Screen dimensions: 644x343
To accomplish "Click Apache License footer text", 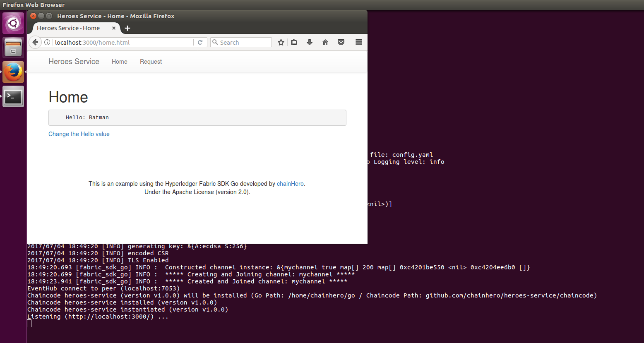I will 197,192.
